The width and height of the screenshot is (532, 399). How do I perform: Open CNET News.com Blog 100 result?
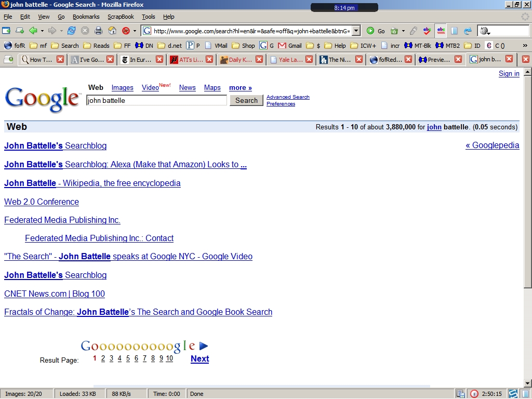[54, 294]
